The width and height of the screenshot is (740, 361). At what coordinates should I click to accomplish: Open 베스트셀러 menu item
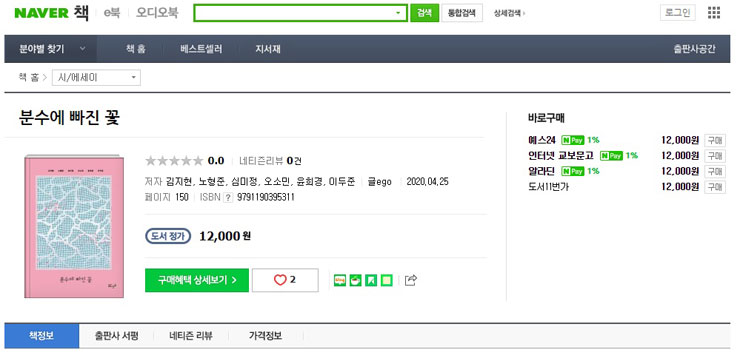[x=201, y=49]
